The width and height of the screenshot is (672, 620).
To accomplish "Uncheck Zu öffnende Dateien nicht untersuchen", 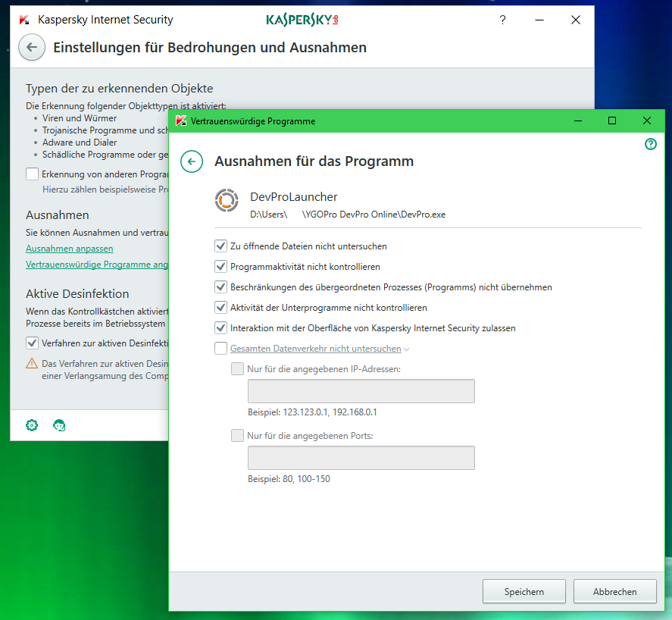I will click(220, 246).
